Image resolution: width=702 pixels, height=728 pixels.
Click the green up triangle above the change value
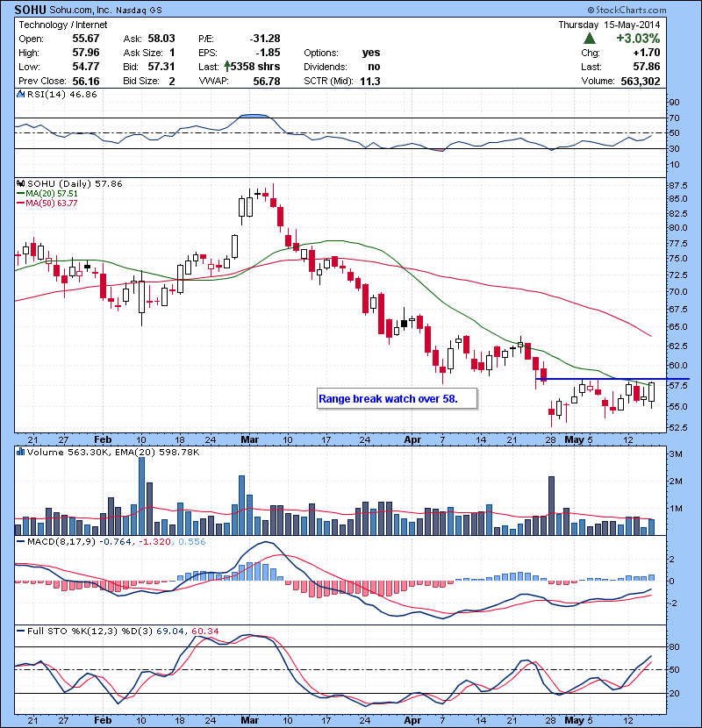pyautogui.click(x=591, y=39)
